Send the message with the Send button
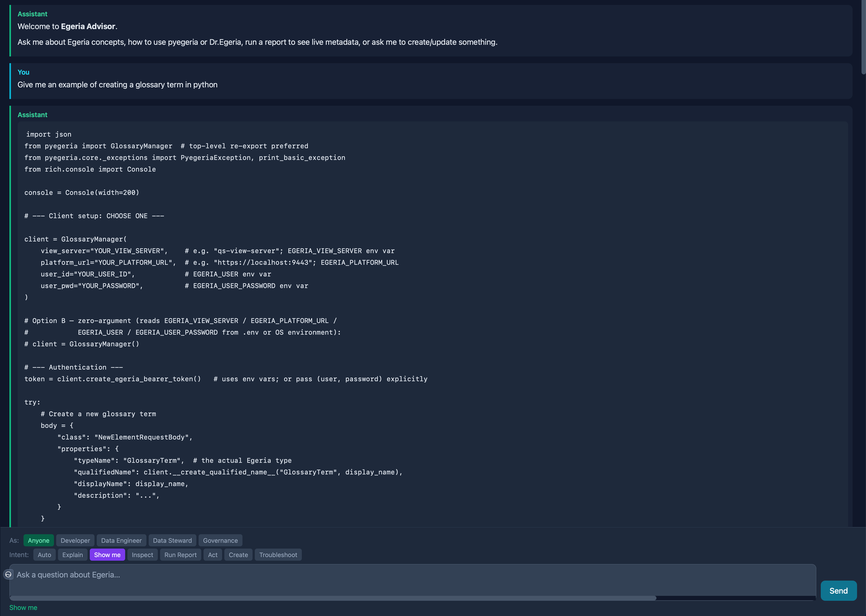Viewport: 866px width, 616px height. (x=838, y=591)
